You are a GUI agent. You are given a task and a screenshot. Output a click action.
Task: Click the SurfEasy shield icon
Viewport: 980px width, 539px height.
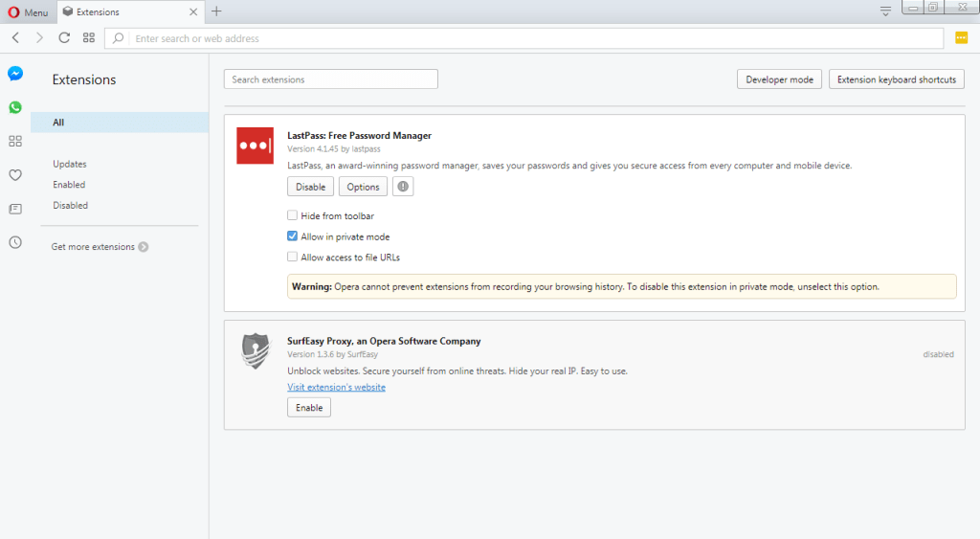click(256, 350)
